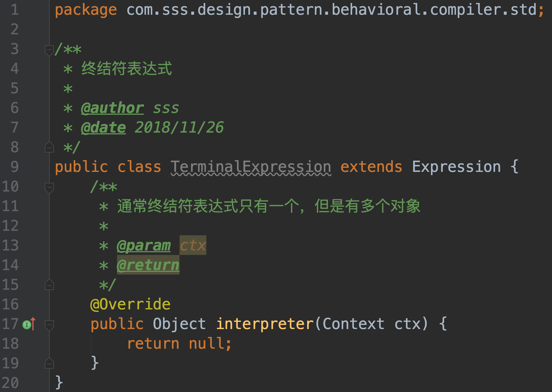
Task: Click the @date Javadoc tag
Action: click(104, 127)
